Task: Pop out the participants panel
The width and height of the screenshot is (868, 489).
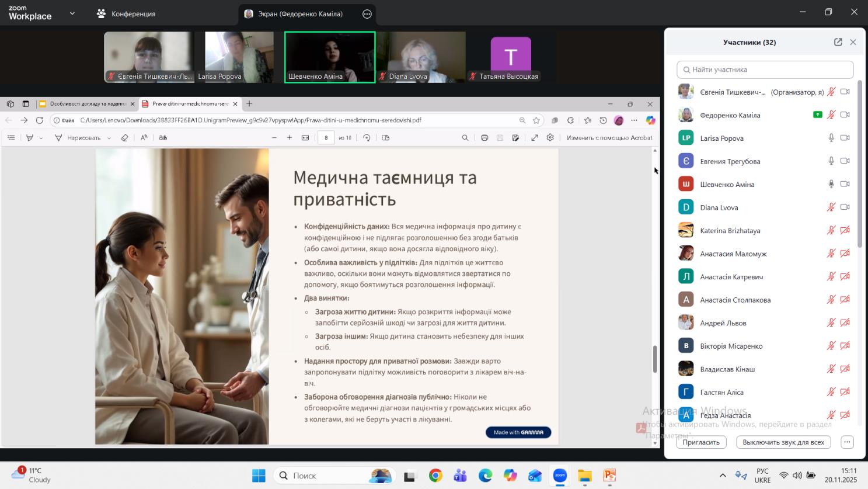Action: click(838, 42)
